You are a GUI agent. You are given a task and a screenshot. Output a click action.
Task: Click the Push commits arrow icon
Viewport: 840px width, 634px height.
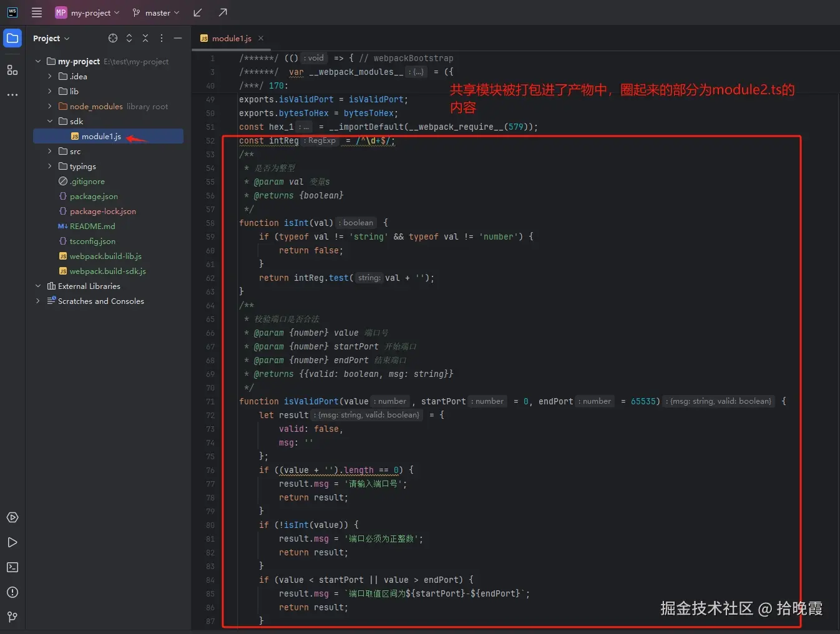click(223, 12)
